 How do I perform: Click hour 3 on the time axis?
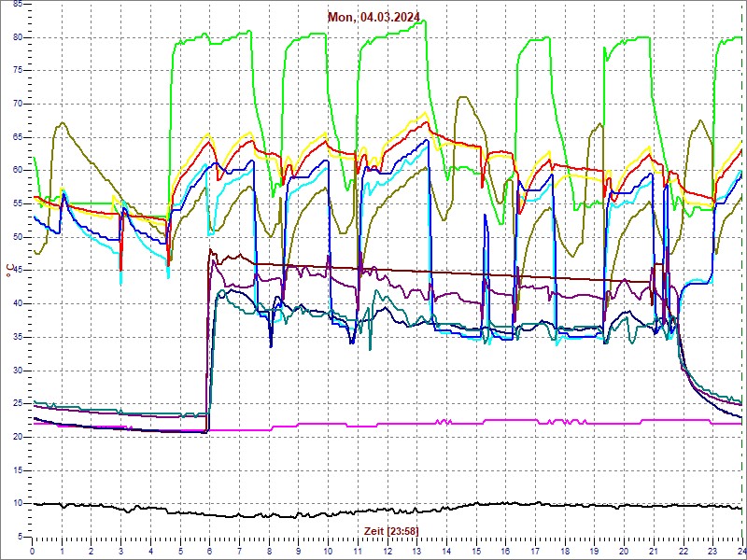point(121,551)
